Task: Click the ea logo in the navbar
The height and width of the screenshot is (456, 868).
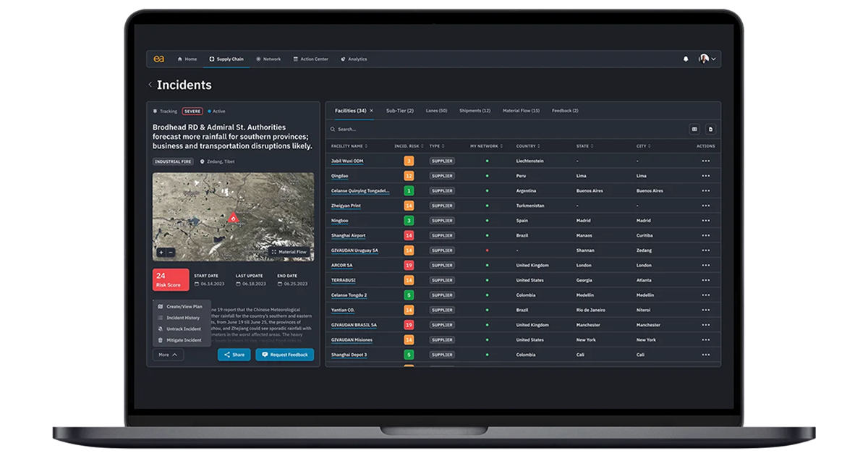Action: coord(158,59)
